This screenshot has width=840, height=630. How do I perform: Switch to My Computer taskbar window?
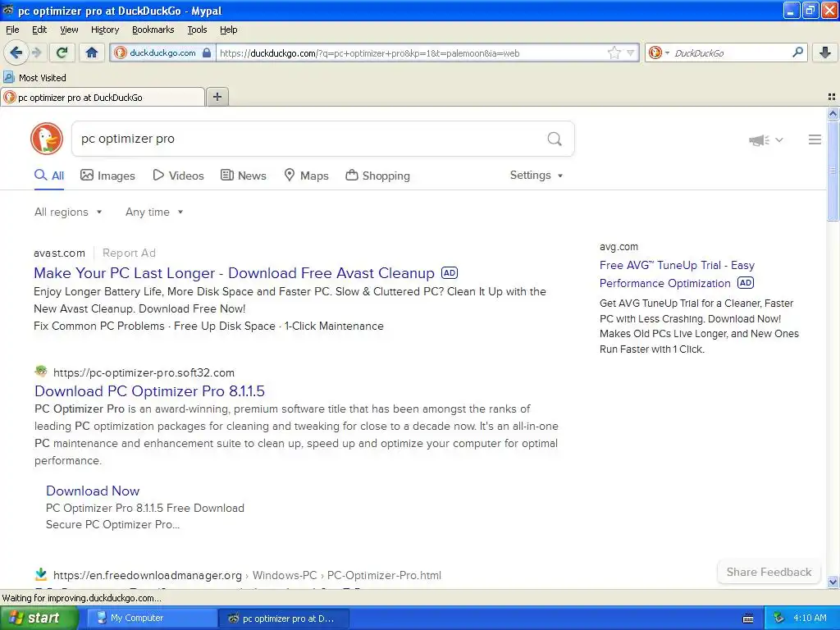[152, 618]
